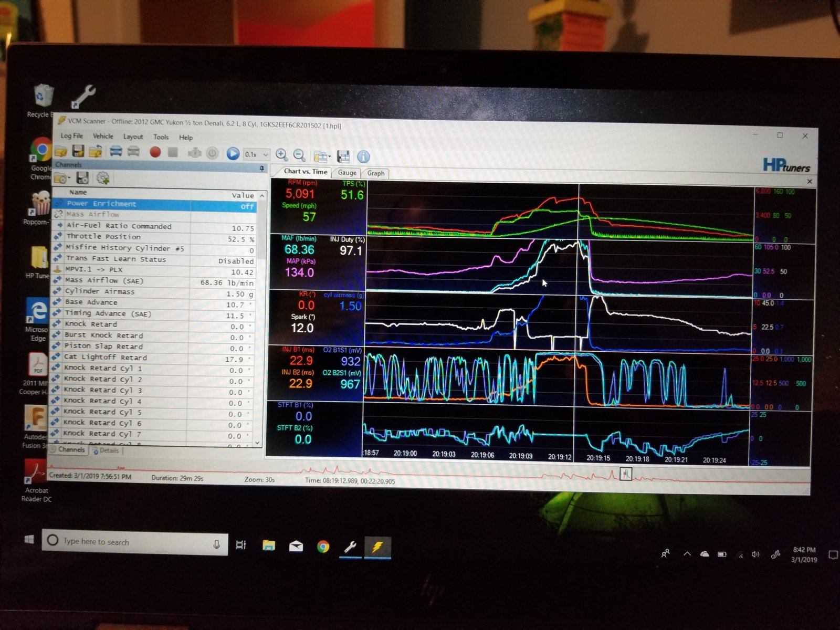This screenshot has width=840, height=630.
Task: Add a channel with the gear-plus icon
Action: [x=103, y=178]
